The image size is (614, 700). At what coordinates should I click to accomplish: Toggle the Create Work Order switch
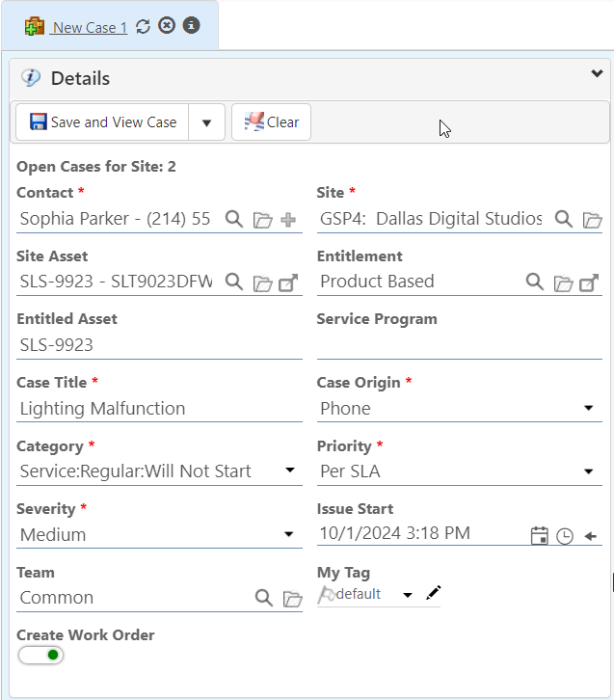[40, 655]
